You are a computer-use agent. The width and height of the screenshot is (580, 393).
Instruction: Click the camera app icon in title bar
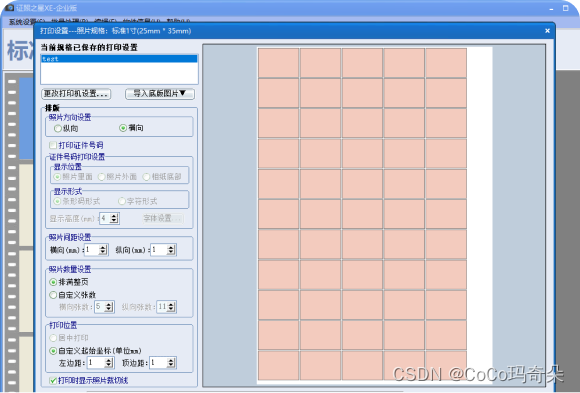pyautogui.click(x=9, y=8)
